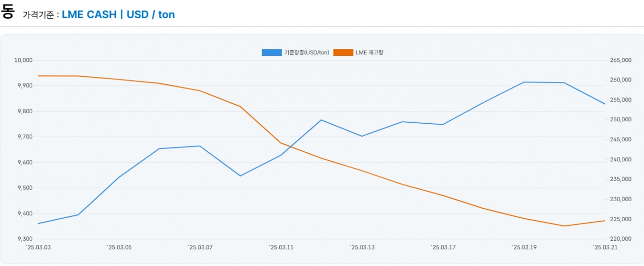This screenshot has height=266, width=644.
Task: Click the 10,000 left axis label
Action: (x=24, y=60)
